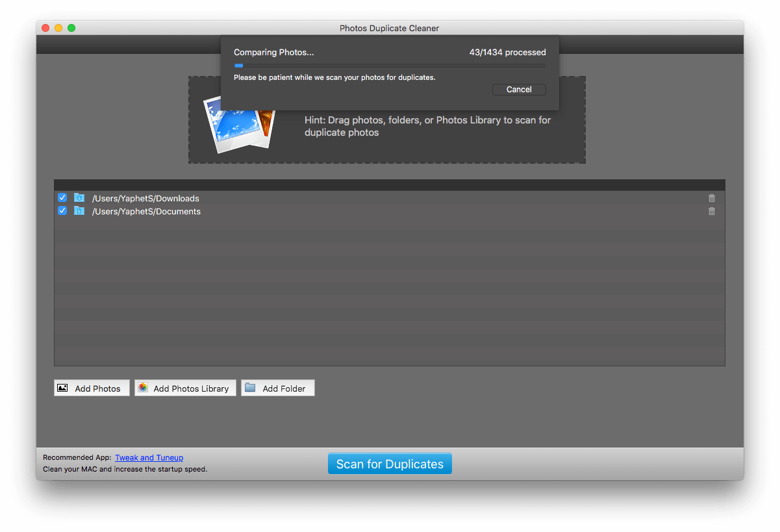Screen dimensions: 780x532
Task: Click the Add Photos button
Action: pos(92,388)
